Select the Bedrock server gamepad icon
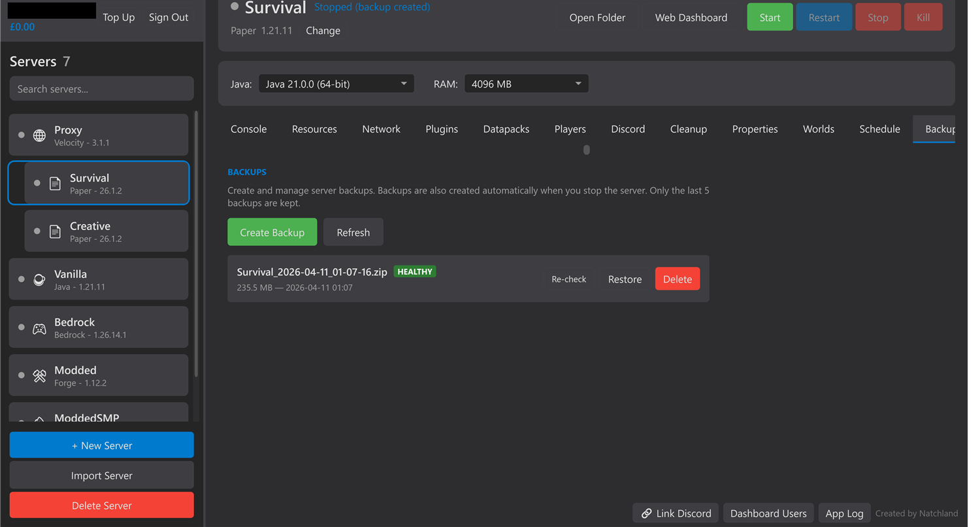The width and height of the screenshot is (980, 527). click(x=38, y=326)
